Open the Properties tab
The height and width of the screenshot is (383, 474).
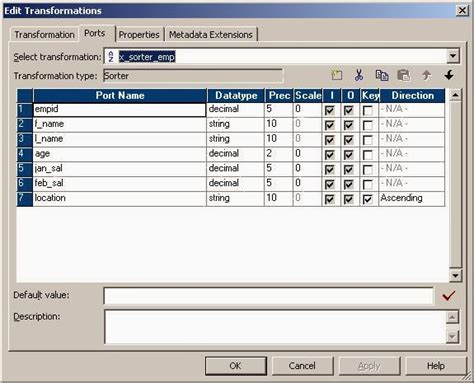tap(139, 35)
